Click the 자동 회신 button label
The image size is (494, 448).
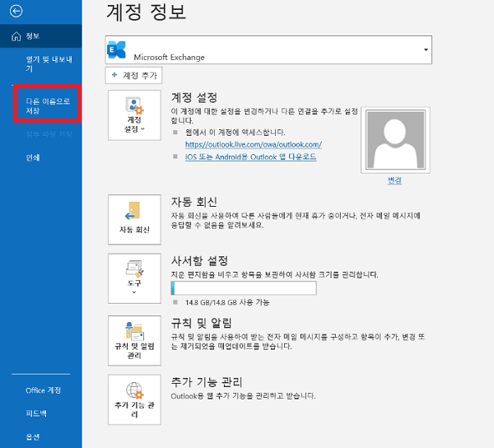tap(134, 230)
